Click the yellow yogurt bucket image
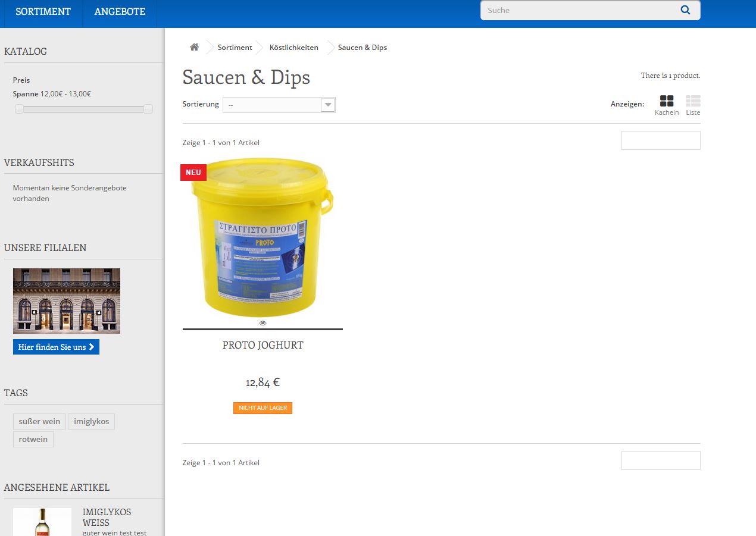 tap(263, 238)
